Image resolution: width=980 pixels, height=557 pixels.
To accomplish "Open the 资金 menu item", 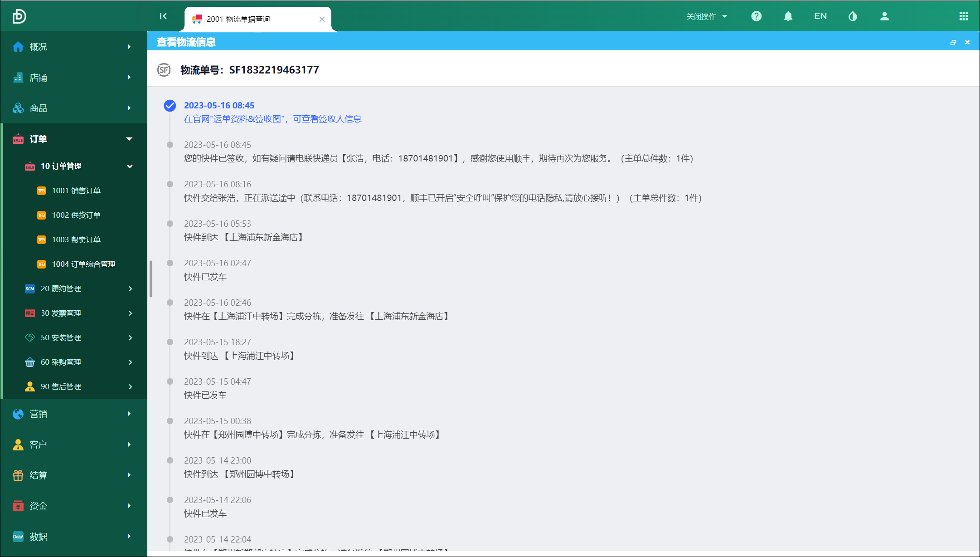I will (74, 506).
